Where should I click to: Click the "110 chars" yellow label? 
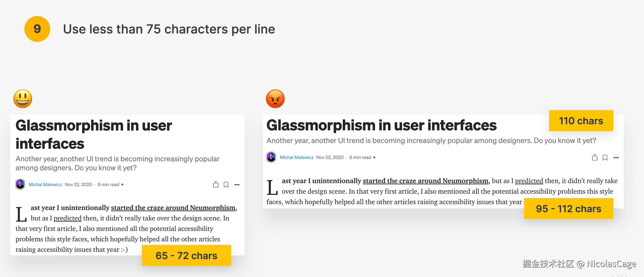[581, 121]
